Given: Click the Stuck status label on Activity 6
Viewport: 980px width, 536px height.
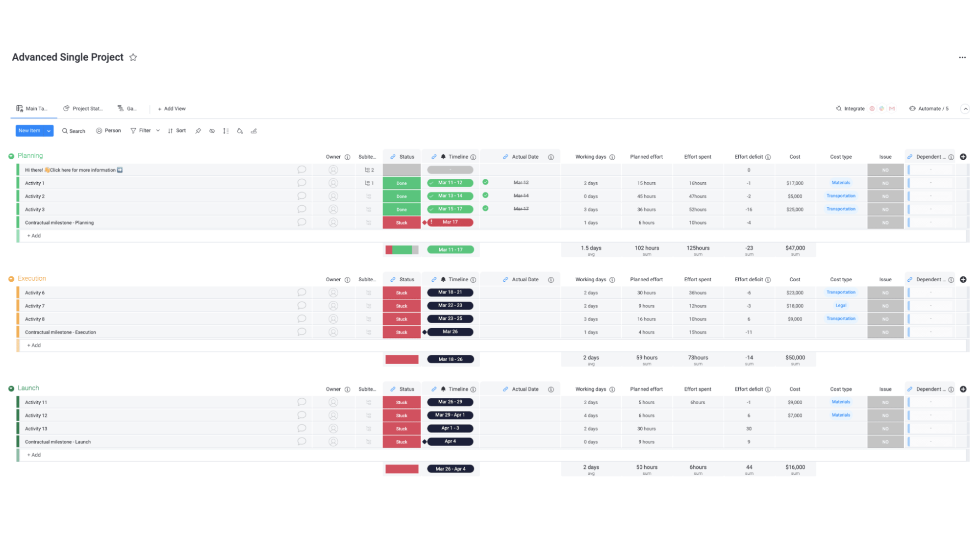Looking at the screenshot, I should tap(401, 292).
